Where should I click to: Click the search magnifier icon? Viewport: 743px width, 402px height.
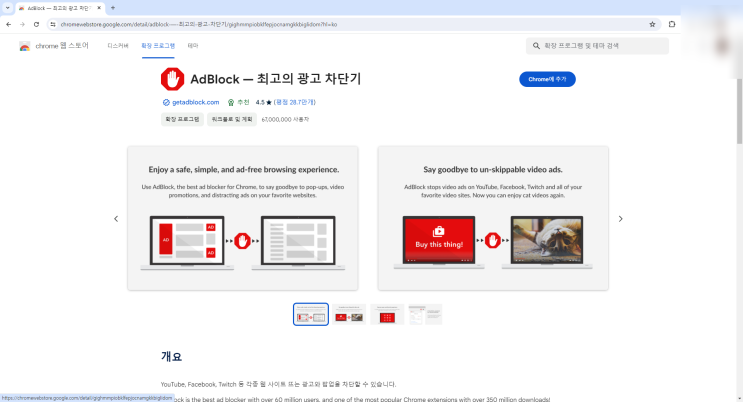tap(536, 46)
